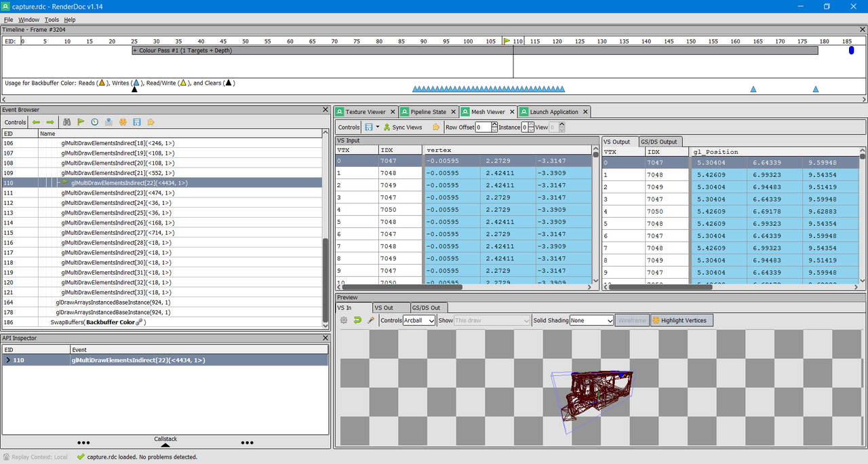Click the jump-to-EID flag icon in Event Browser toolbar
Image resolution: width=868 pixels, height=464 pixels.
coord(81,122)
